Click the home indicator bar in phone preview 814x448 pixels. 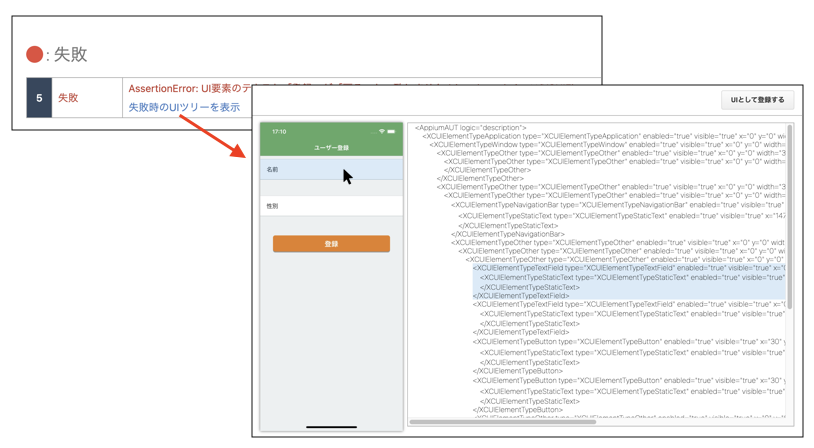point(331,427)
